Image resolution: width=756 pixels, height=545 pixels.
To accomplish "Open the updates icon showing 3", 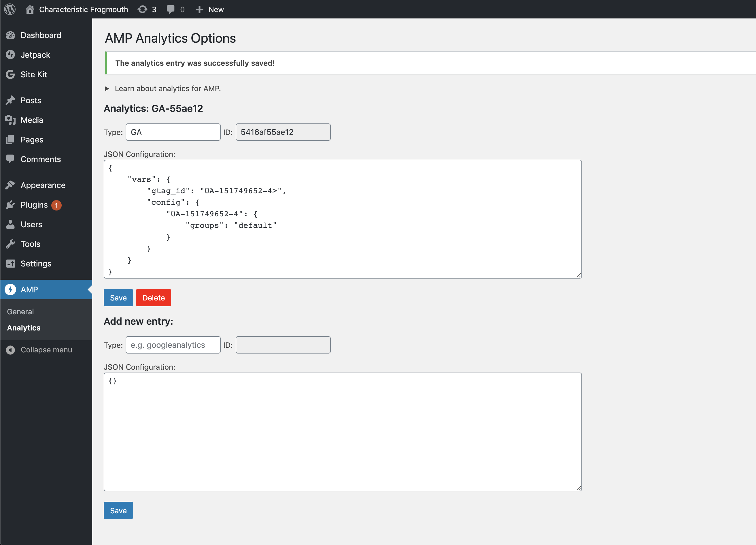I will [143, 9].
